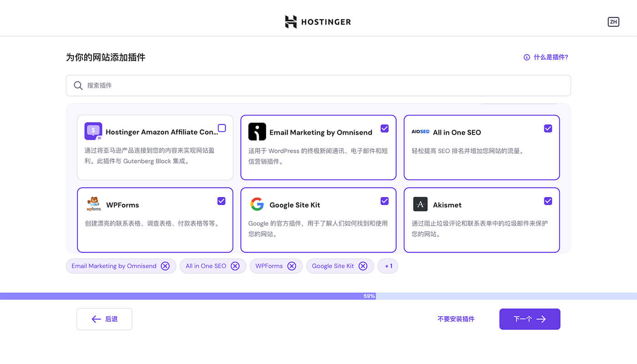Click the WPForms bear logo
Viewport: 637px width, 364px height.
pos(94,204)
